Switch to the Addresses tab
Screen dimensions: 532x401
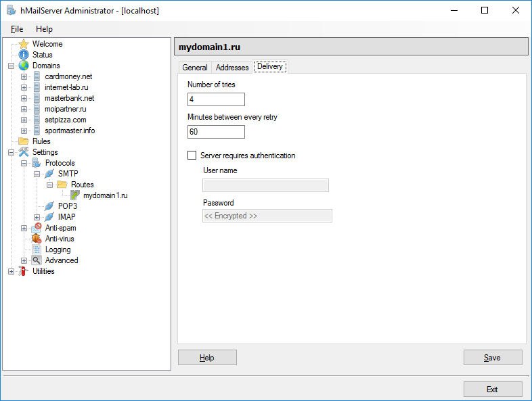(x=232, y=68)
